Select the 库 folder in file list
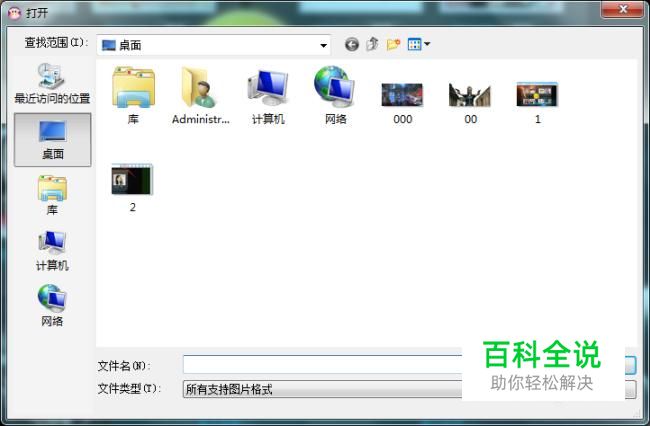 pos(133,96)
